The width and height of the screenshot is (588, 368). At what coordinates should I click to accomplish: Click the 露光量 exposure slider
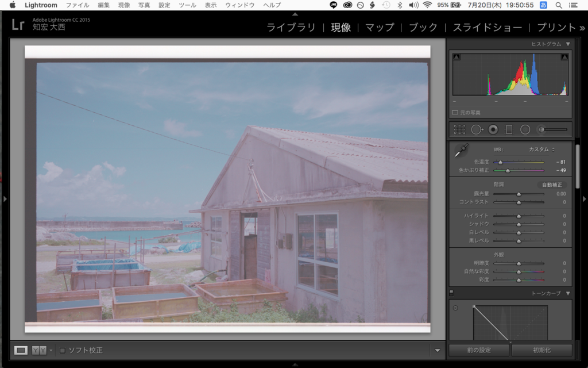[x=519, y=194]
